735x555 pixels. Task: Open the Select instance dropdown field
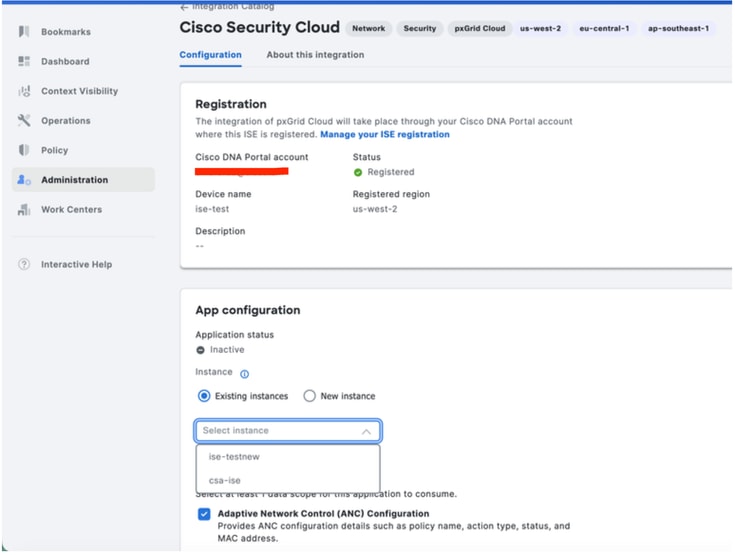288,431
